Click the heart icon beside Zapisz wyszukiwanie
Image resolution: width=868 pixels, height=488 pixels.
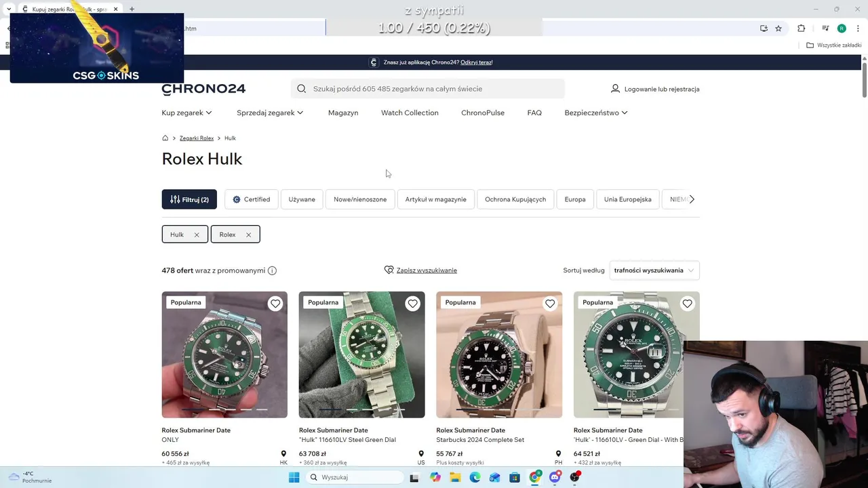tap(389, 270)
